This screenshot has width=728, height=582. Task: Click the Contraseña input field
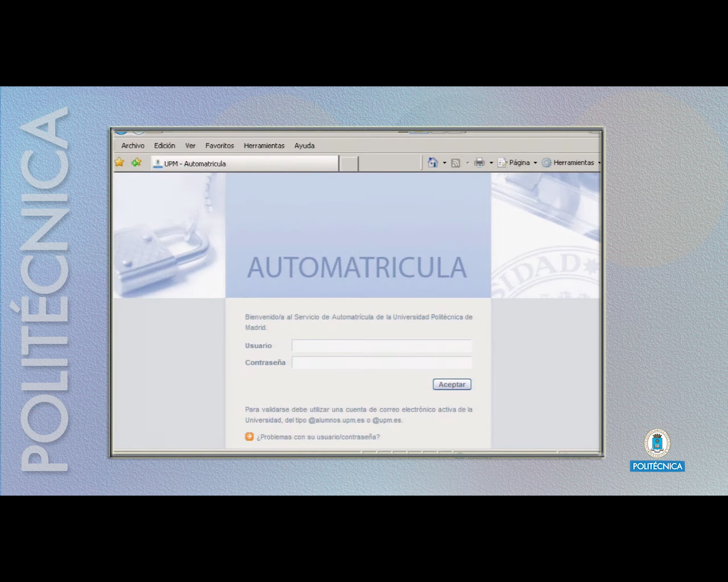coord(382,363)
